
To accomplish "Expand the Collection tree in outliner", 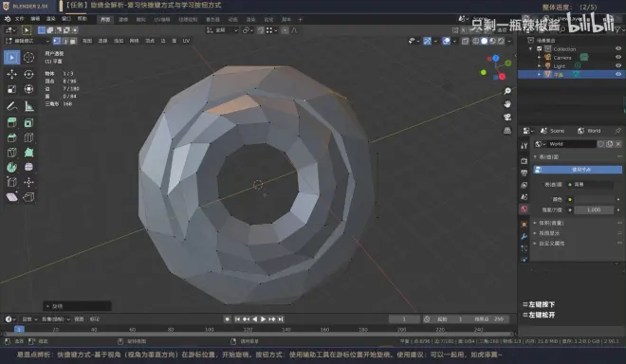I will (530, 48).
